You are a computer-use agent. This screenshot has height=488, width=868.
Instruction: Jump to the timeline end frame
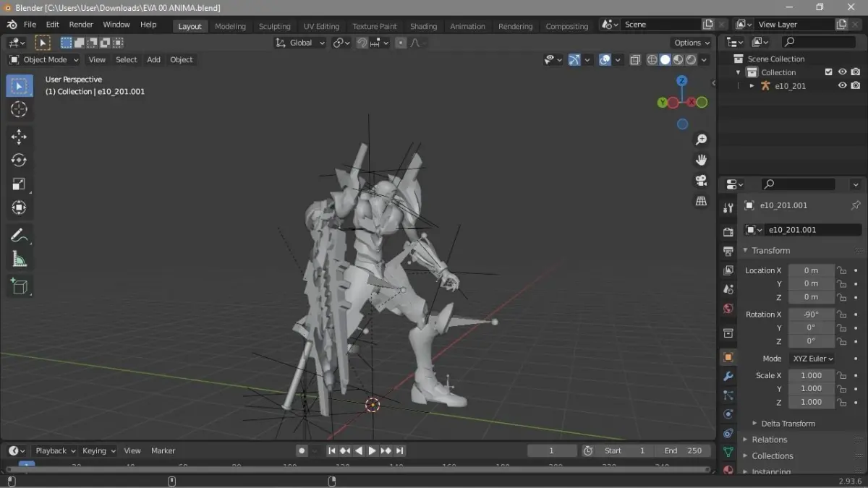click(x=399, y=450)
